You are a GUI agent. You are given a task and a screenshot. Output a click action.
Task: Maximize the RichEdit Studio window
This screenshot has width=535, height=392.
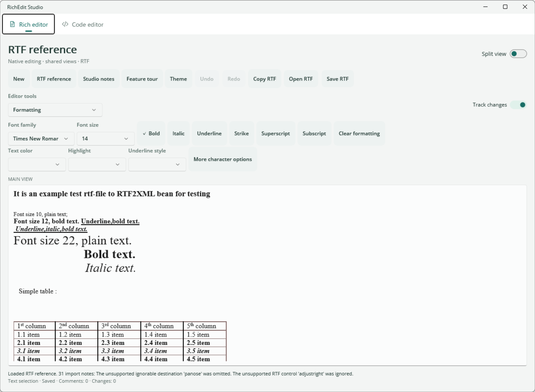(505, 7)
